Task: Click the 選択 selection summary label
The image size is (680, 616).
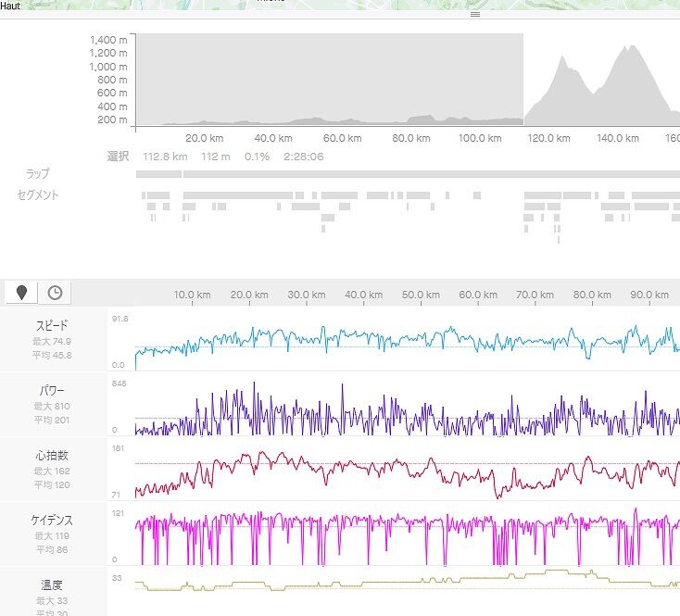Action: pos(118,157)
